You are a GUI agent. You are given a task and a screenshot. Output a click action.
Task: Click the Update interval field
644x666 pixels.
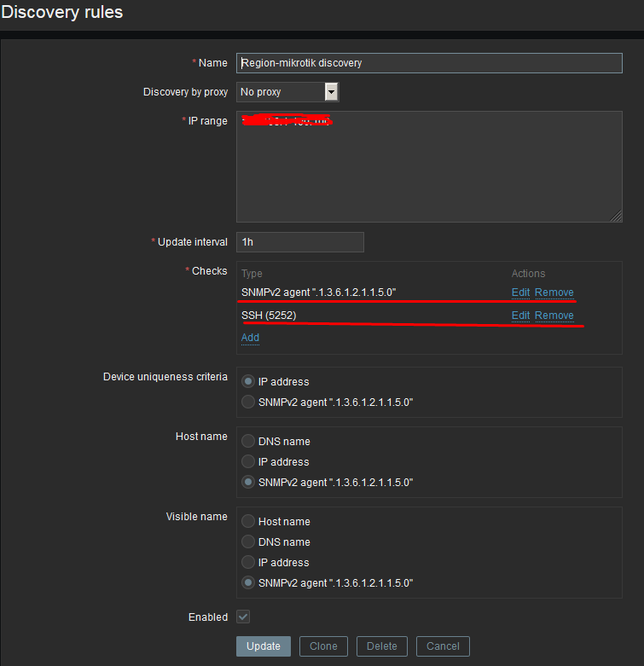click(299, 242)
